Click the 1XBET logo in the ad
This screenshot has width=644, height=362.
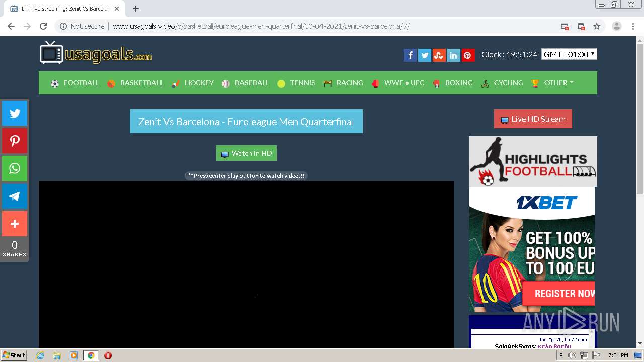point(546,203)
